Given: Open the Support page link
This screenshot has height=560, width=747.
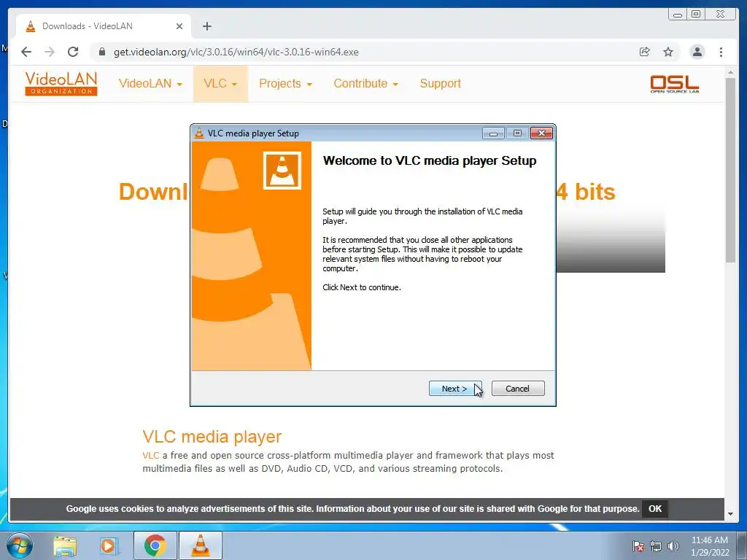Looking at the screenshot, I should coord(440,84).
